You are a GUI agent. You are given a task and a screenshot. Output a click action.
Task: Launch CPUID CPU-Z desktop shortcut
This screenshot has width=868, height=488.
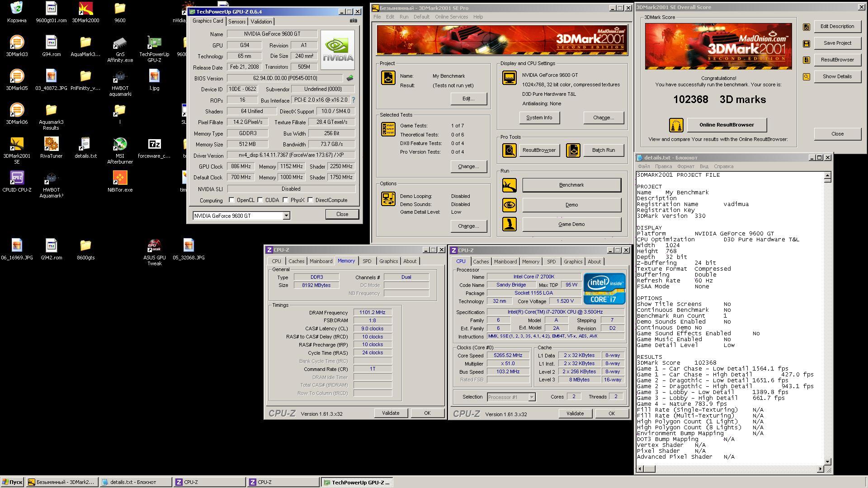click(x=17, y=181)
